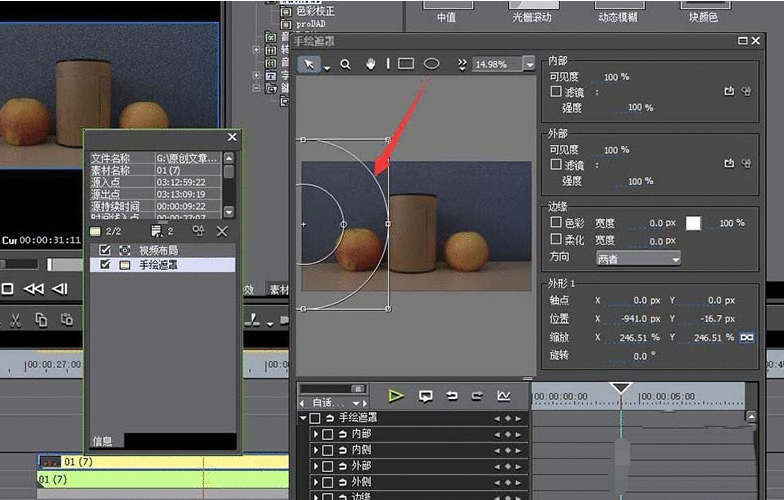The height and width of the screenshot is (500, 784).
Task: Open the 方向 direction dropdown
Action: click(x=638, y=258)
